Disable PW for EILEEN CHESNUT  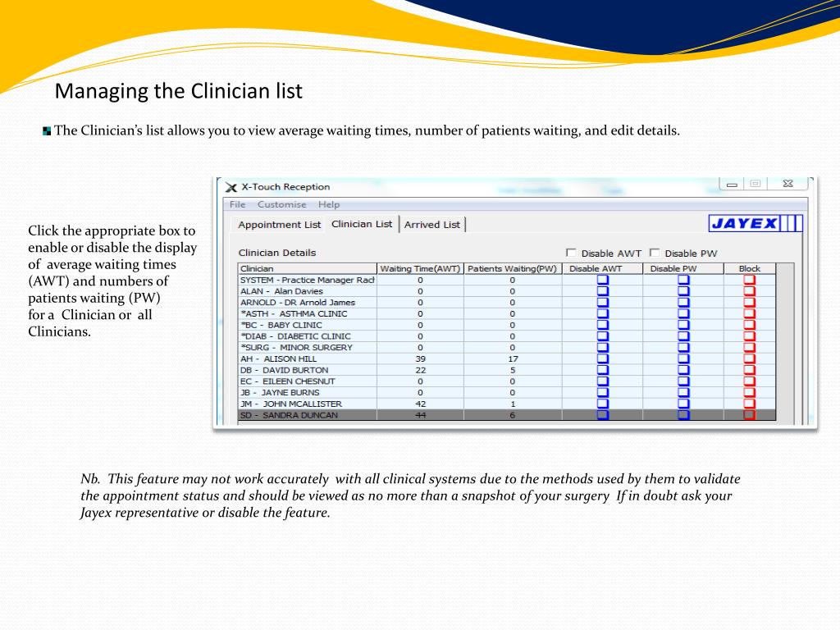pos(683,381)
